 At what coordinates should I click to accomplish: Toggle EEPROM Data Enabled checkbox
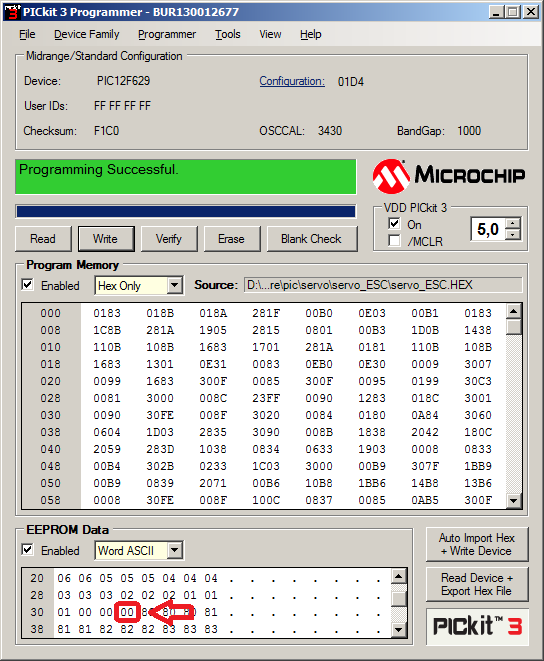27,550
